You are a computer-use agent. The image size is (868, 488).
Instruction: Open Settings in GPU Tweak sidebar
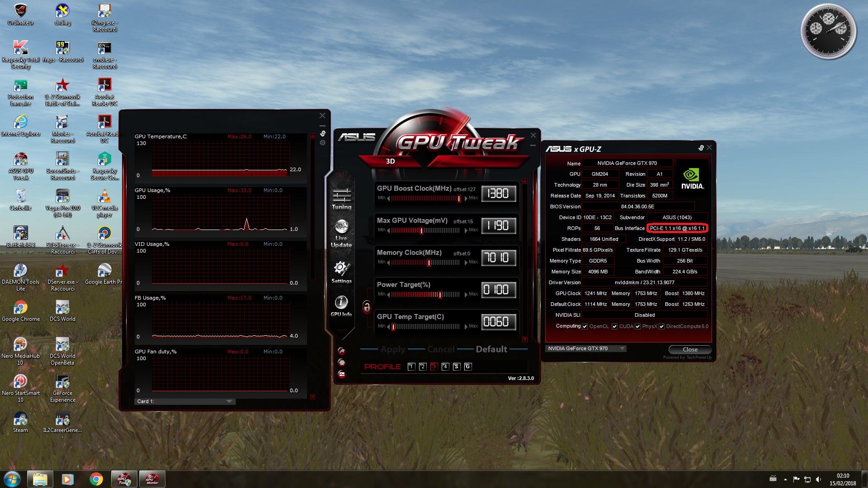point(341,272)
